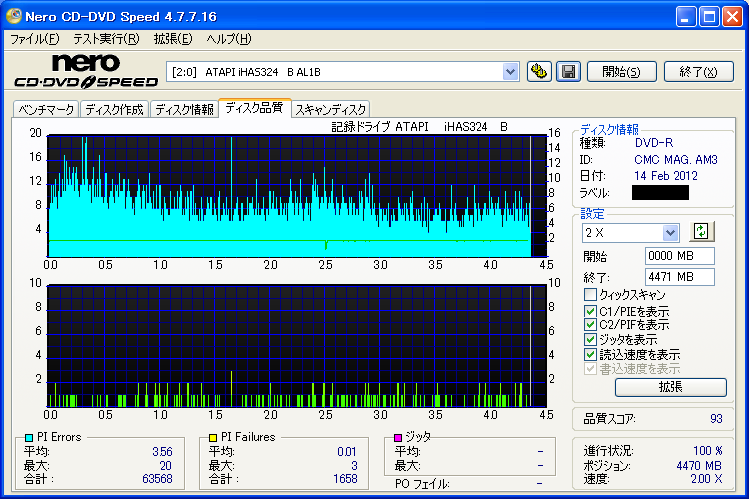
Task: Click the drive options icon beside drive selector
Action: 539,72
